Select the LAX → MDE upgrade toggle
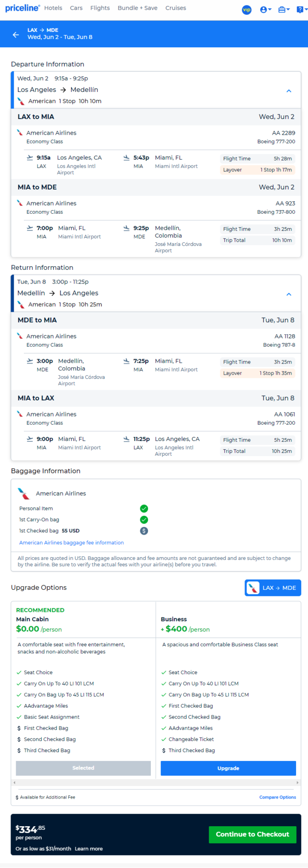 click(273, 588)
